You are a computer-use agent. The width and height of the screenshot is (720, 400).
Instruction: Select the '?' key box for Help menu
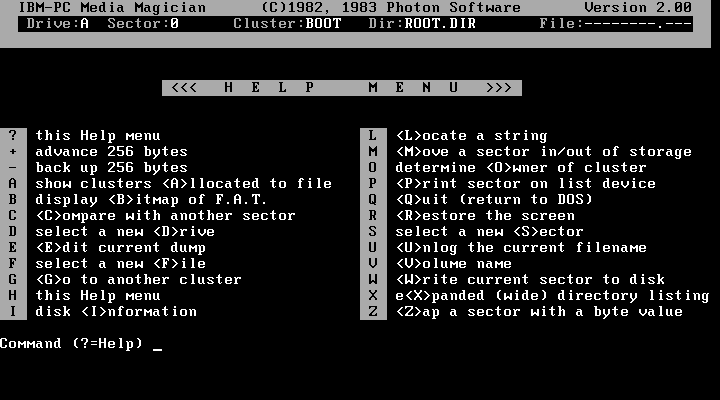click(x=13, y=135)
